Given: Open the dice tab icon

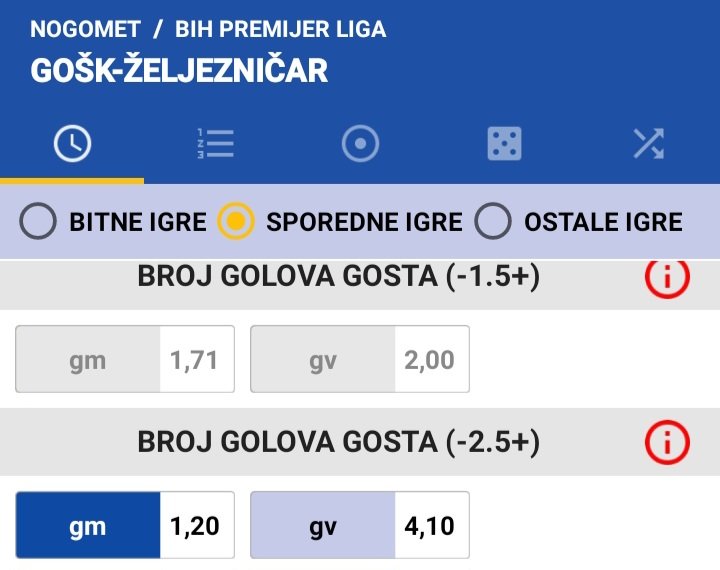Looking at the screenshot, I should tap(504, 143).
